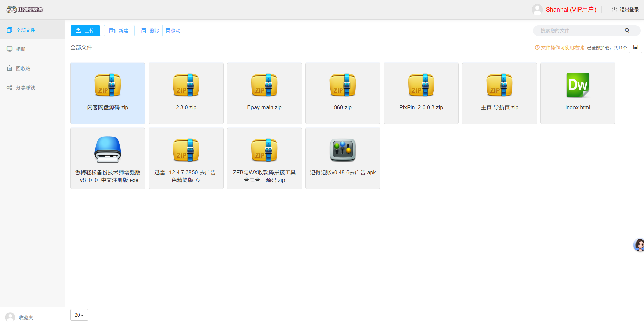Expand the 20 per-page dropdown
This screenshot has width=644, height=322.
click(x=79, y=315)
